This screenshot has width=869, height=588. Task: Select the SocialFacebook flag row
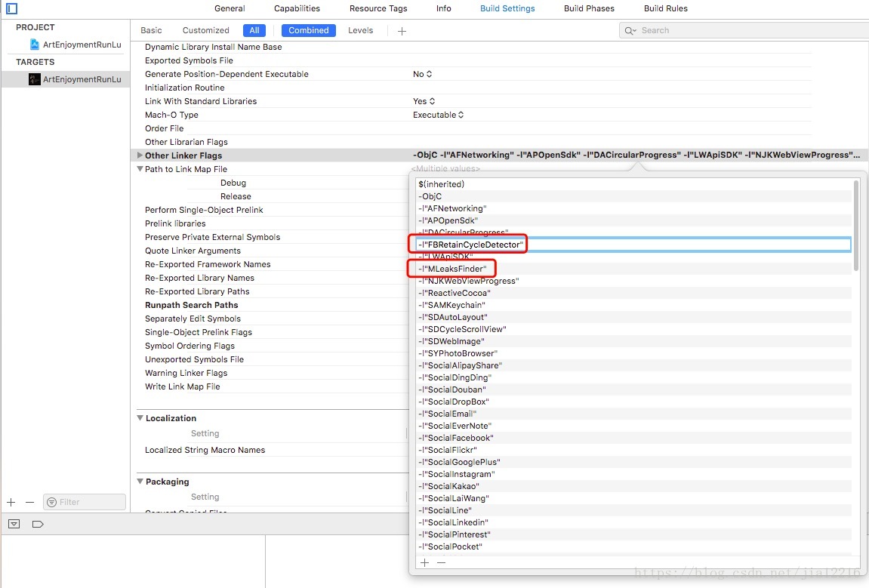(x=633, y=438)
